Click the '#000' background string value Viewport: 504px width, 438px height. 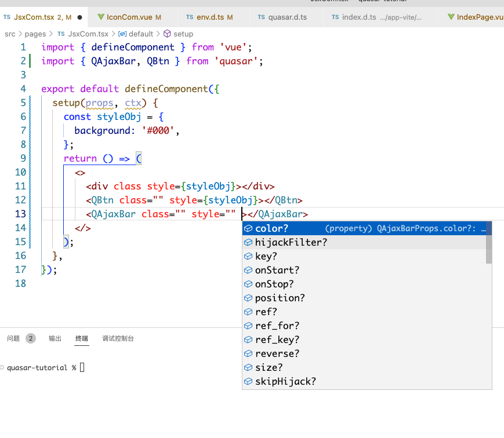tap(158, 131)
